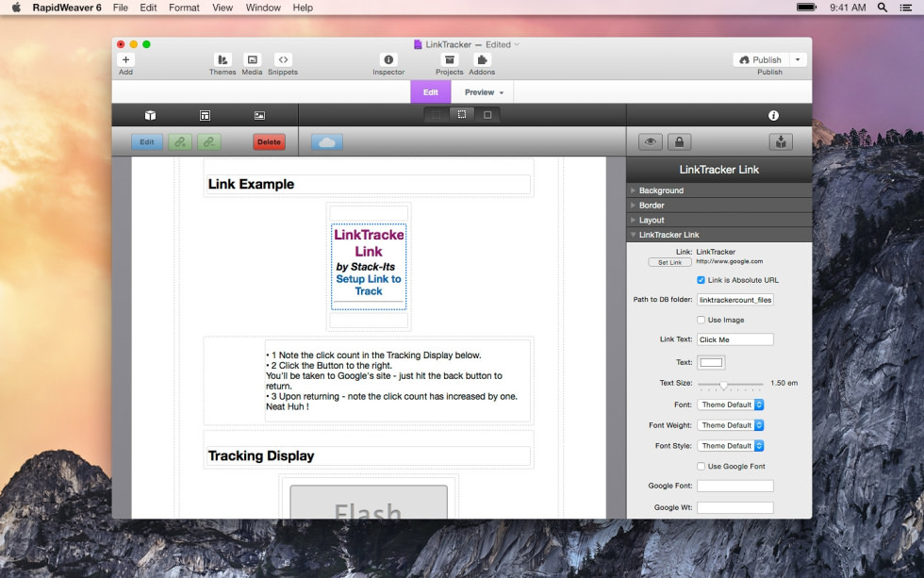
Task: Click the Google Wt input field
Action: 735,507
